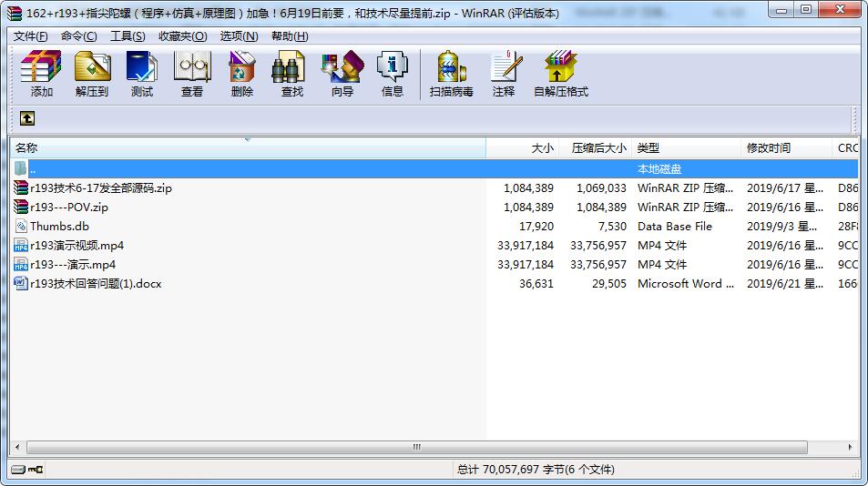
Task: Open the 选项(N) menu
Action: [x=240, y=36]
